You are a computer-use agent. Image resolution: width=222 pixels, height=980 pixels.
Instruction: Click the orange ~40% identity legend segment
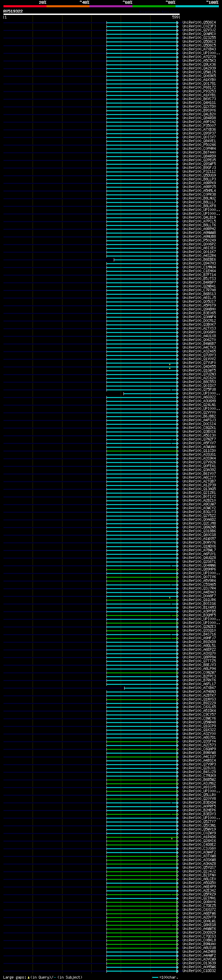pyautogui.click(x=68, y=6)
